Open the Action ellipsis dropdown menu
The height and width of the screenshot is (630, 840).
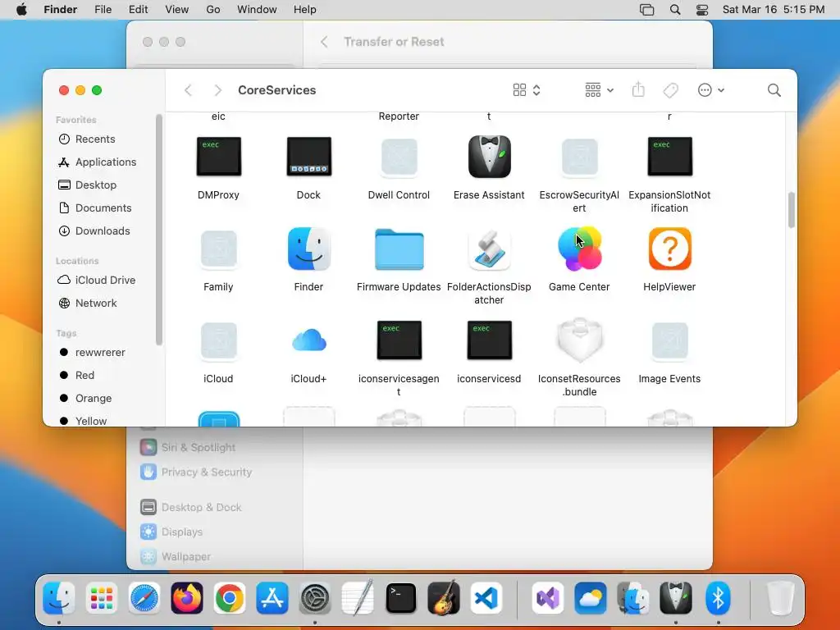point(711,90)
